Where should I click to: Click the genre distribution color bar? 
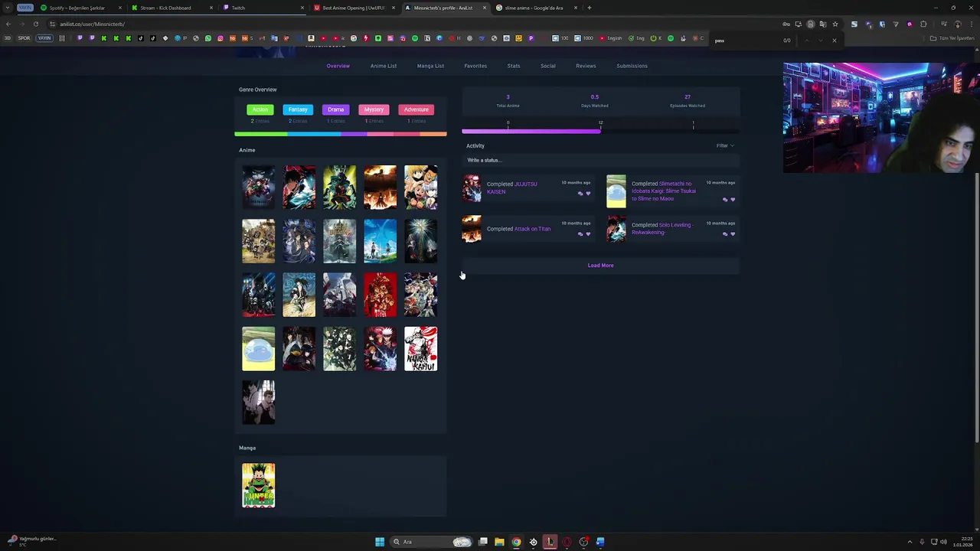[341, 134]
